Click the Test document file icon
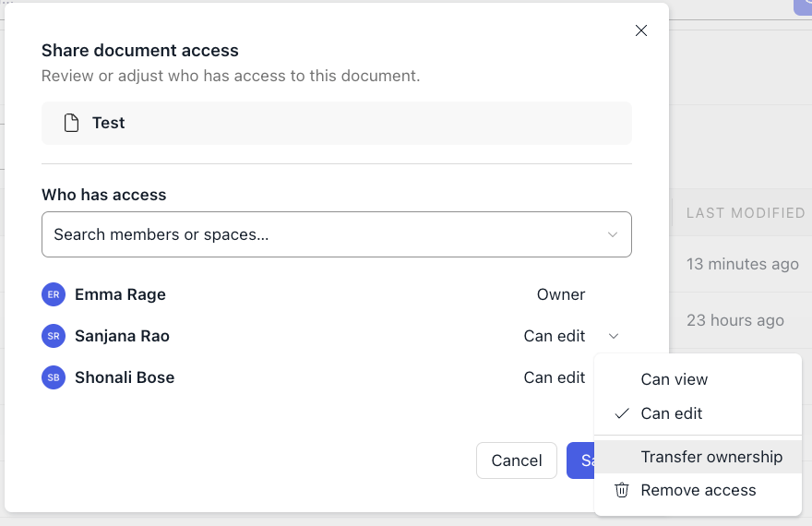Screen dimensions: 812x526 pos(71,123)
